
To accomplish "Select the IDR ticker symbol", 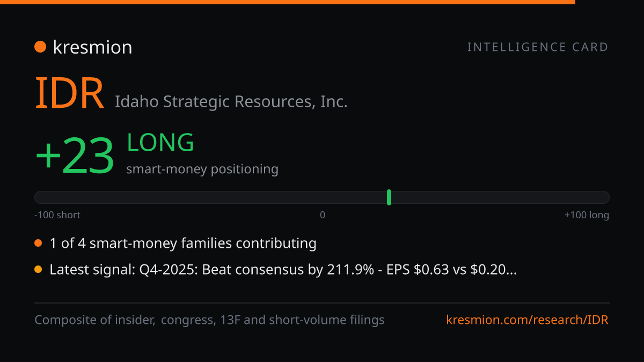I will [x=69, y=93].
